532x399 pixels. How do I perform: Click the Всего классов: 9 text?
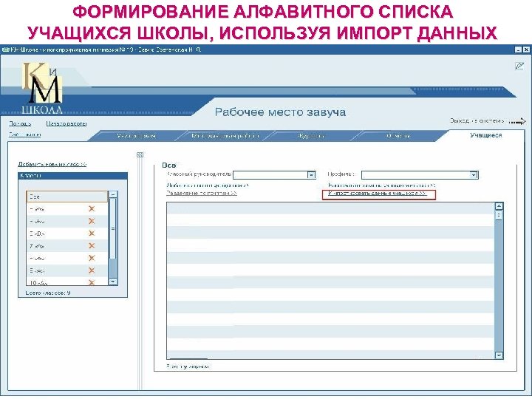click(48, 293)
